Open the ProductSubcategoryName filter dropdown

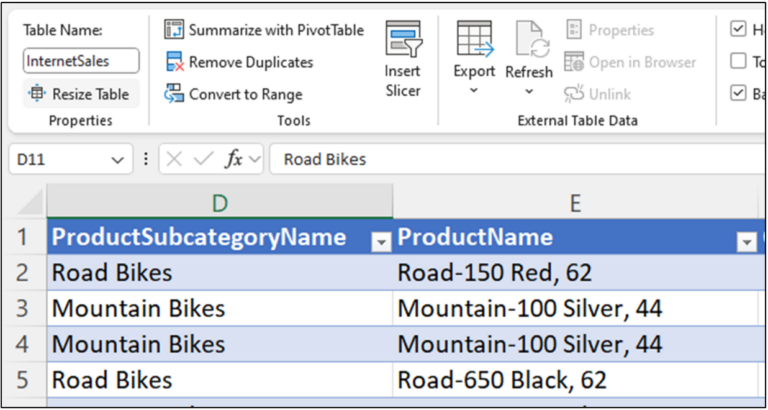(380, 241)
